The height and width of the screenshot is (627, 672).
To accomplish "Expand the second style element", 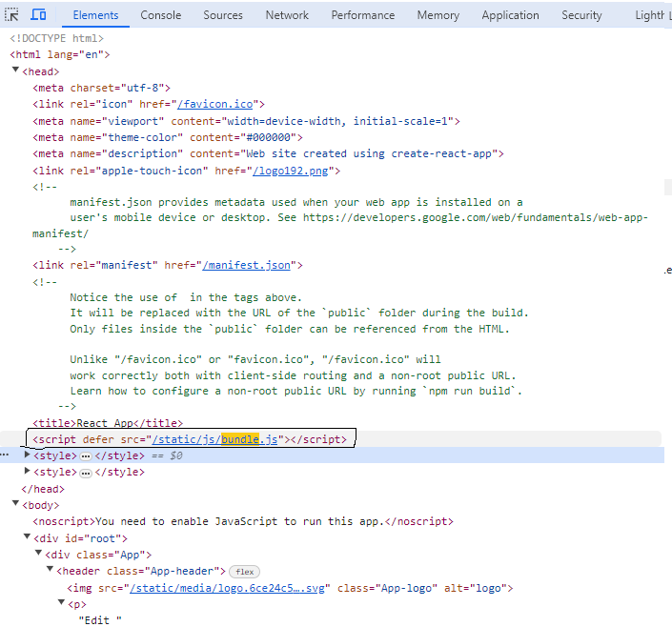I will click(x=27, y=471).
